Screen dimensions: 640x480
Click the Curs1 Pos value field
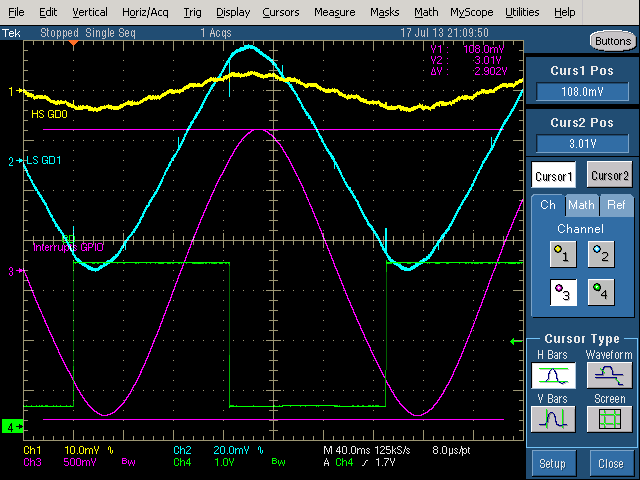pos(581,91)
